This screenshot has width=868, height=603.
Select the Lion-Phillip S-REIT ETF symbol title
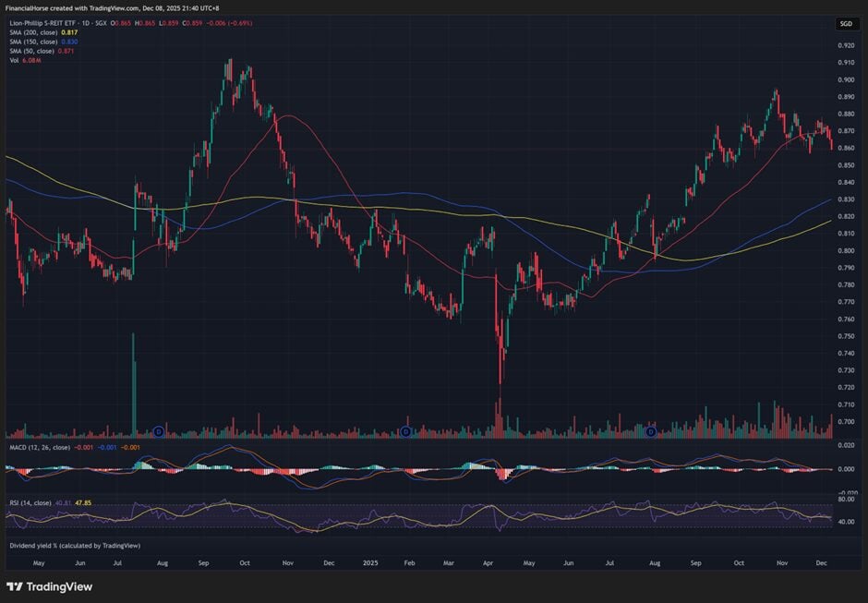(x=55, y=21)
